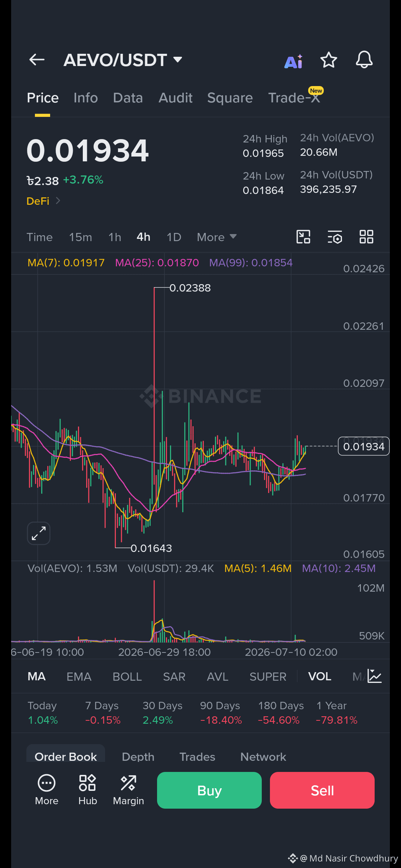Expand the AEVO/USDT pair selector
The width and height of the screenshot is (401, 868).
pyautogui.click(x=123, y=60)
